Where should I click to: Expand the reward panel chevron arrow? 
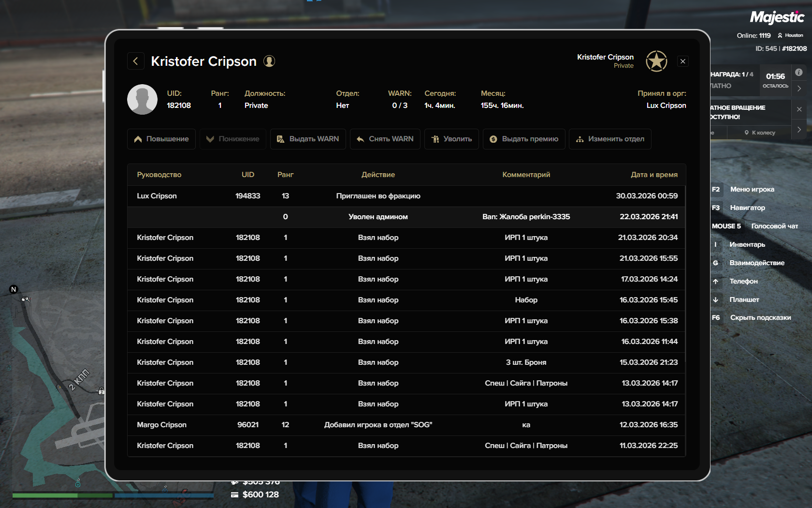799,89
